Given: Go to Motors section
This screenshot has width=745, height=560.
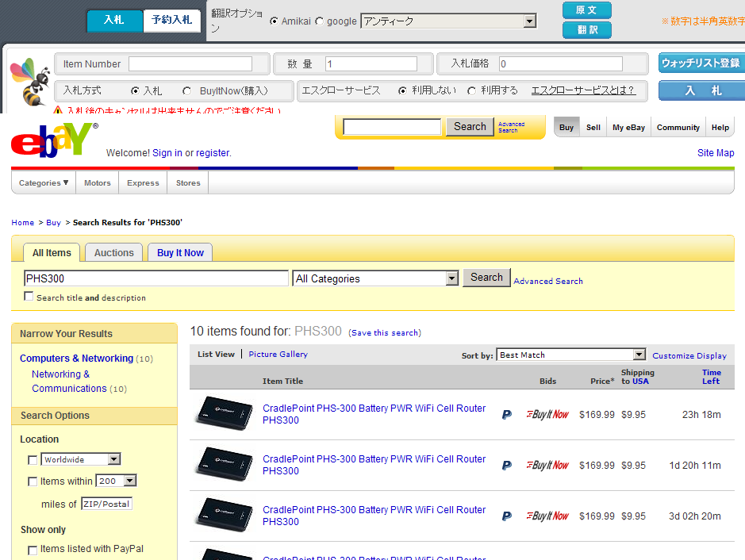Looking at the screenshot, I should click(98, 183).
